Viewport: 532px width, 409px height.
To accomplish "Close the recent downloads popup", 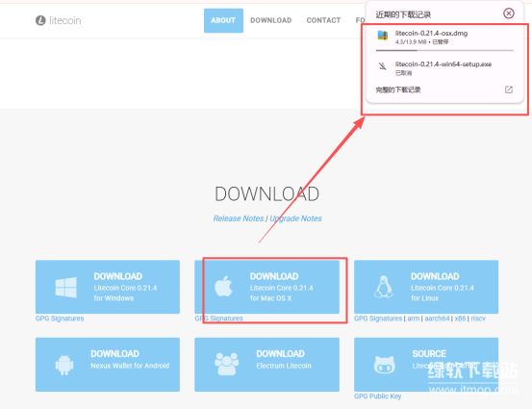I will point(508,13).
